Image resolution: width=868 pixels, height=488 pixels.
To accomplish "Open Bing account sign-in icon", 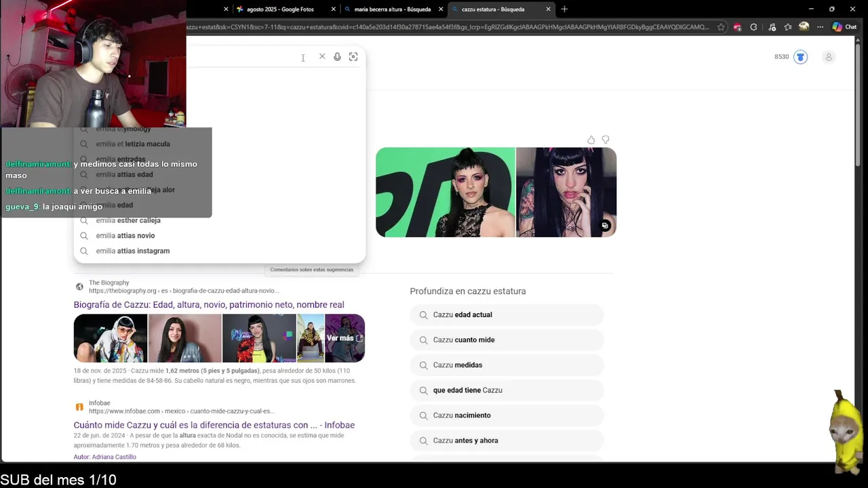I will pos(829,57).
